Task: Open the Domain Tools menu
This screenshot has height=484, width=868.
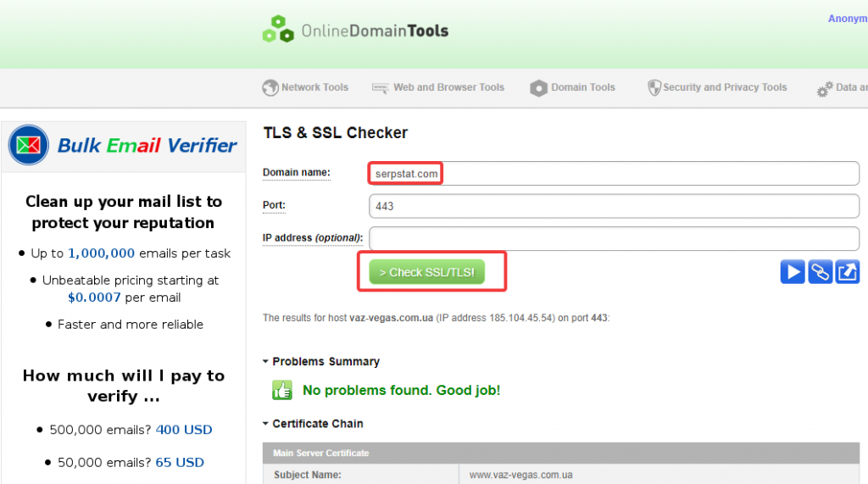Action: click(582, 87)
